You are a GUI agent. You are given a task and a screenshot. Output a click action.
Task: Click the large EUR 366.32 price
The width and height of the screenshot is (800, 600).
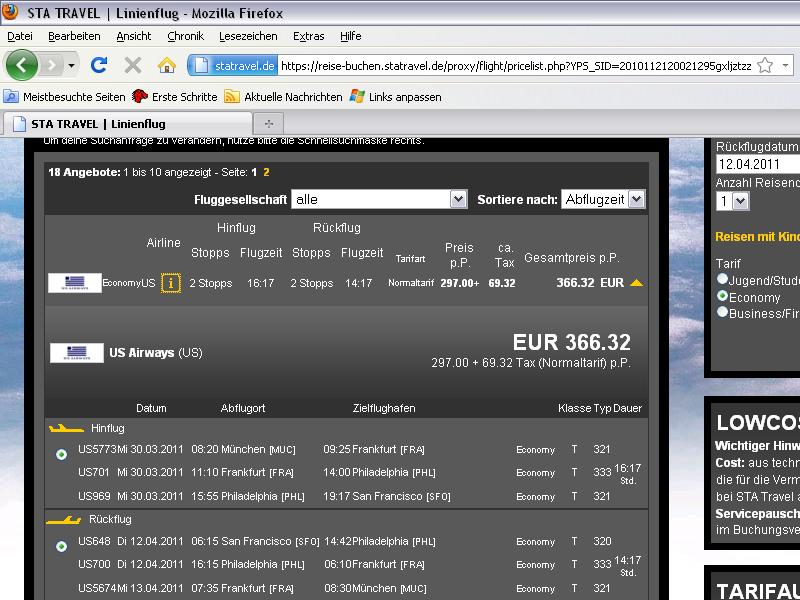pyautogui.click(x=571, y=342)
